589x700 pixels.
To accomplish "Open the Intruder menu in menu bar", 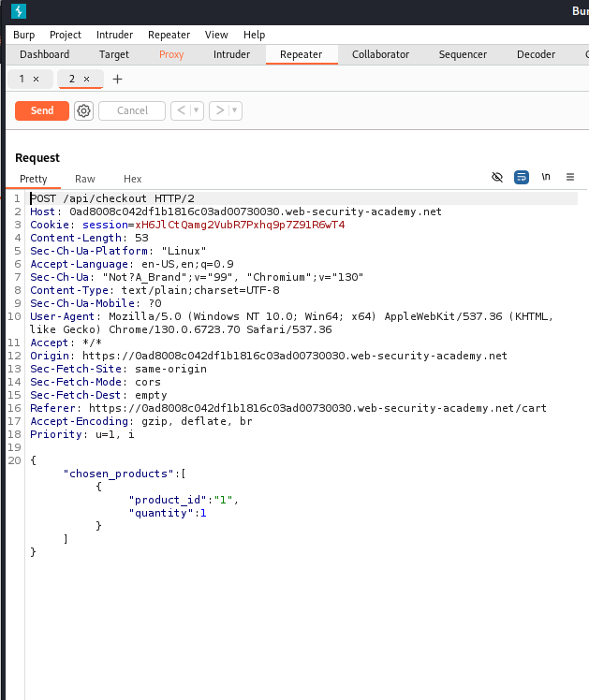I will (115, 35).
